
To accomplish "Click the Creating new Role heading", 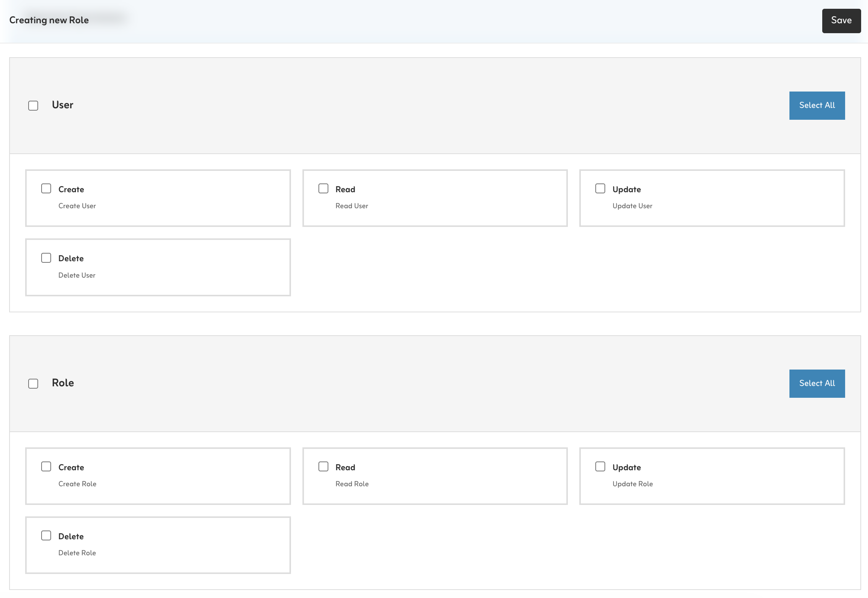I will pyautogui.click(x=48, y=19).
